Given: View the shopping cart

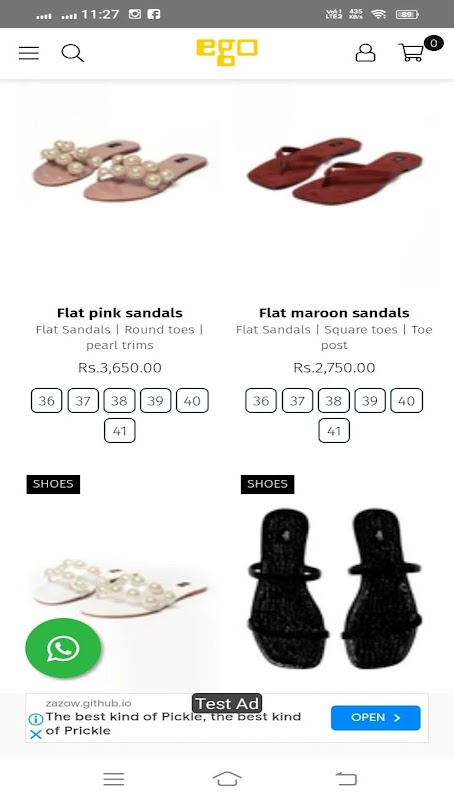Looking at the screenshot, I should tap(411, 53).
